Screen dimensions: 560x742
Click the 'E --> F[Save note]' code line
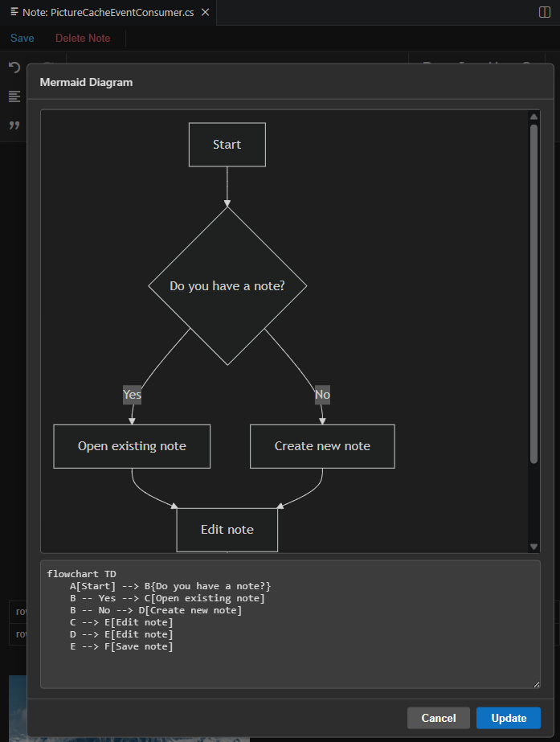pos(121,646)
